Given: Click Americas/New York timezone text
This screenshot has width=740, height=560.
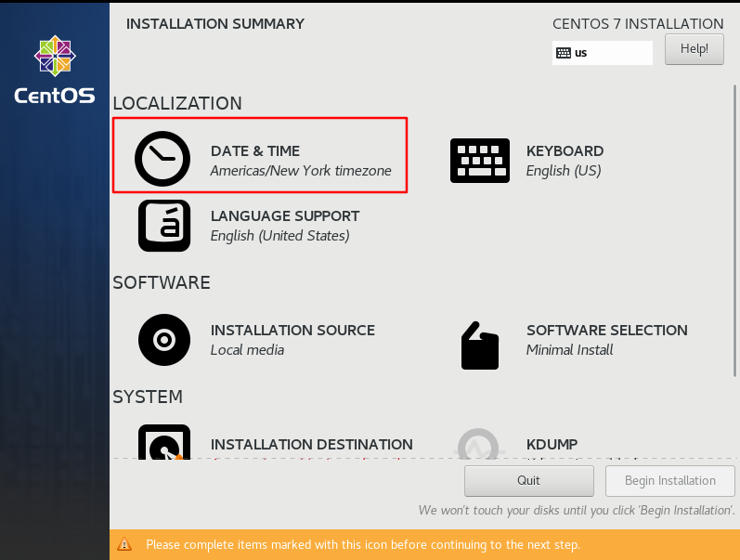Looking at the screenshot, I should 301,171.
